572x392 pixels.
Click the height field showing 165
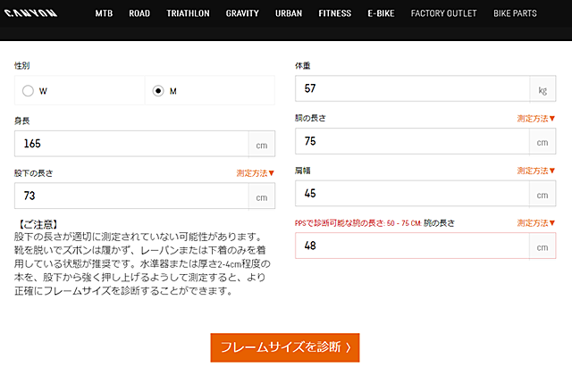pos(131,144)
